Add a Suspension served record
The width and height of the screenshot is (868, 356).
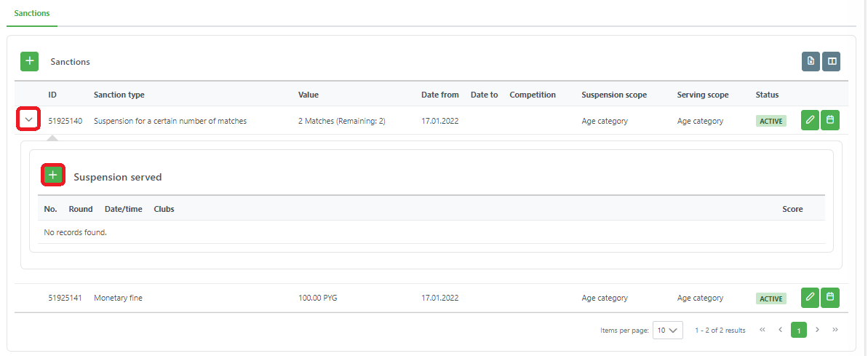(52, 175)
